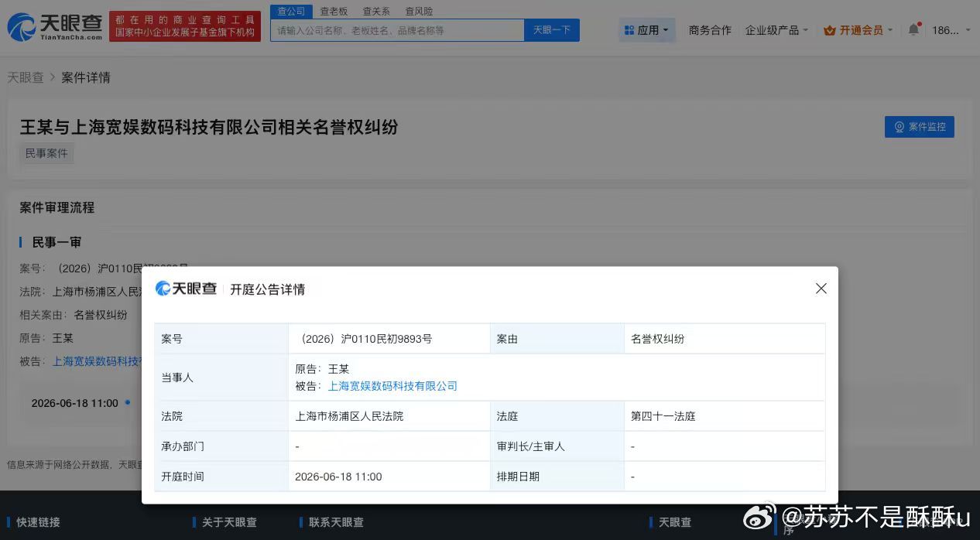Click the 原告：王某 text in dialog
This screenshot has height=540, width=980.
point(322,369)
